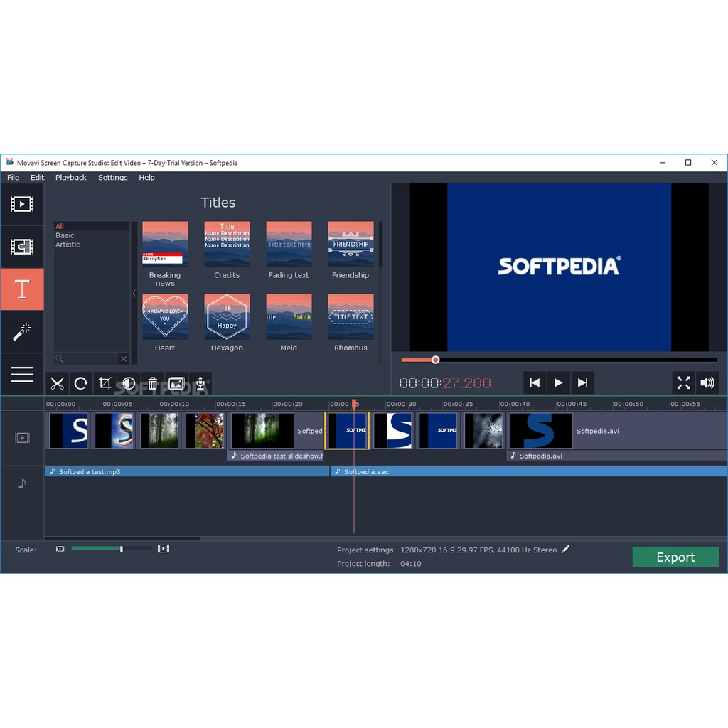The height and width of the screenshot is (728, 728).
Task: Click the titles panel vertical scrollbar
Action: [381, 245]
